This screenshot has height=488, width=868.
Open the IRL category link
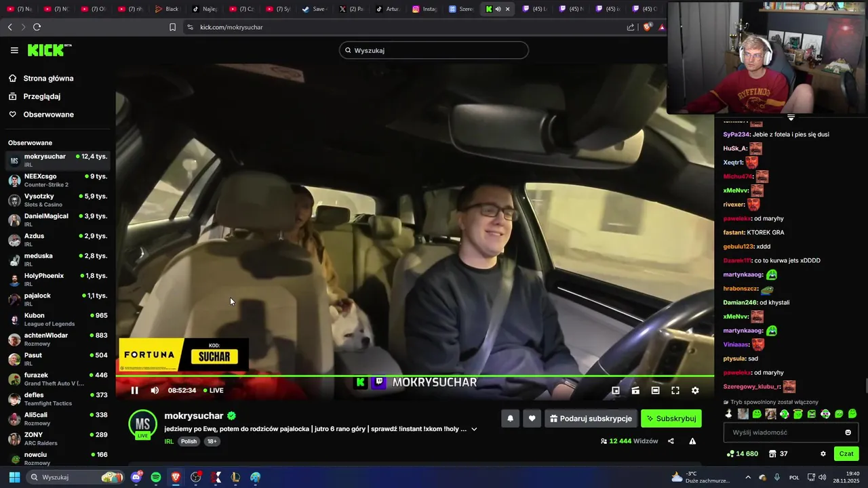(x=169, y=441)
